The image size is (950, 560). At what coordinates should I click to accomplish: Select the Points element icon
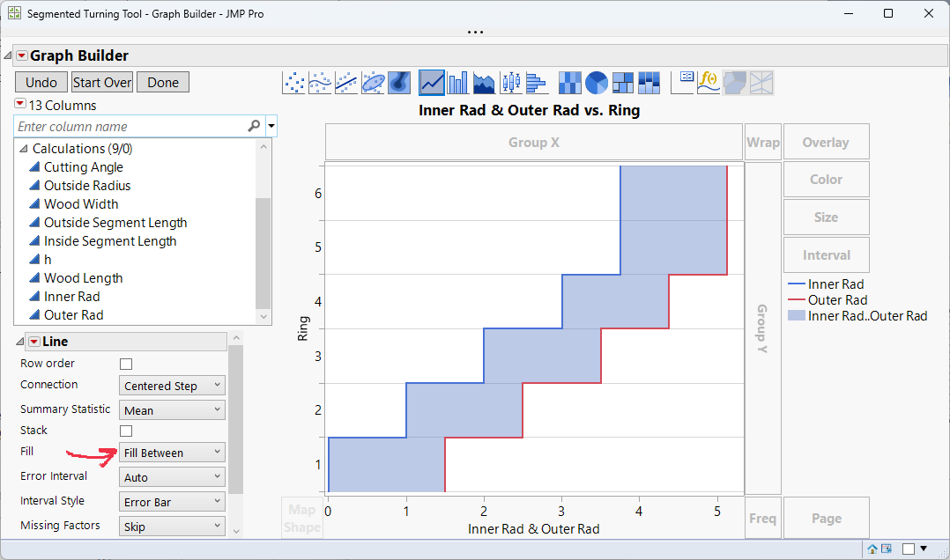tap(296, 82)
